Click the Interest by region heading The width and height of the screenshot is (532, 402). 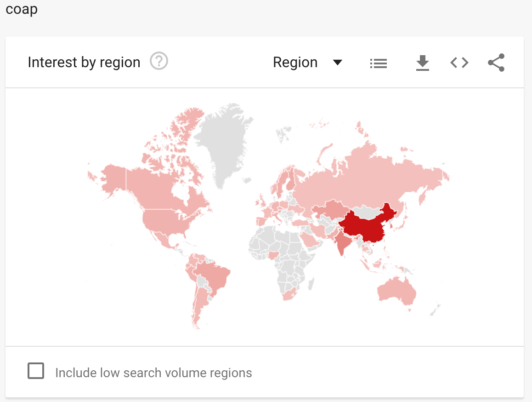tap(84, 63)
